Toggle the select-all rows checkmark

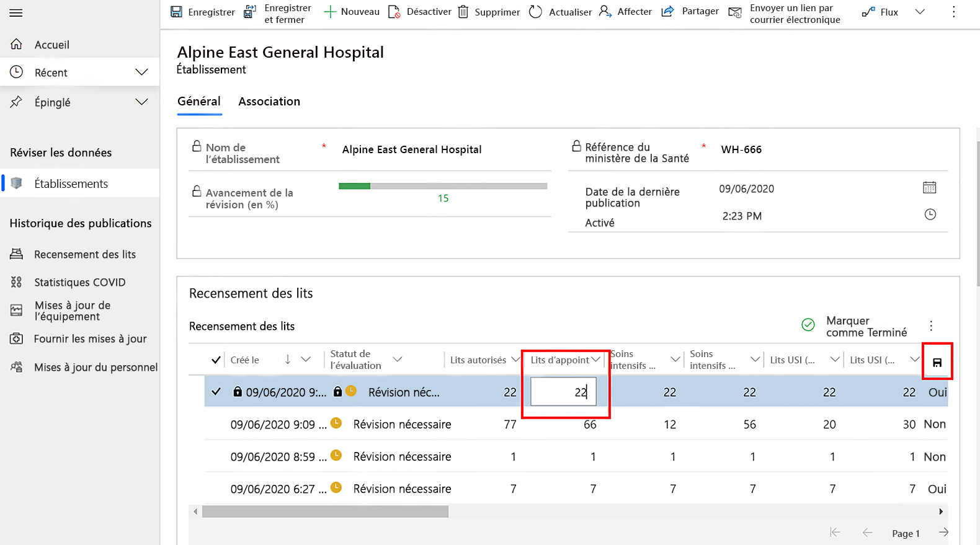(216, 360)
